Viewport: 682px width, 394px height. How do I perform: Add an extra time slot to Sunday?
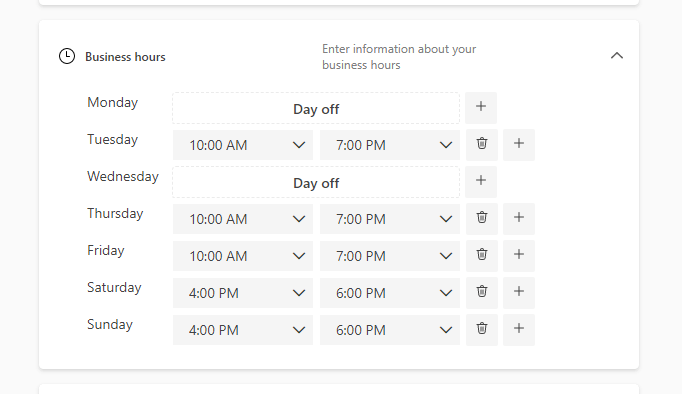[519, 330]
